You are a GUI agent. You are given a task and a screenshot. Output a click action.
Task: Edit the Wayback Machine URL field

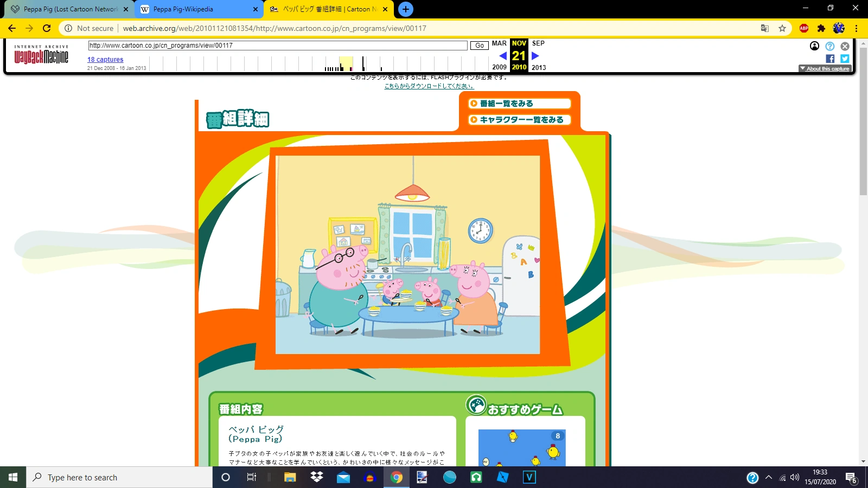click(278, 46)
